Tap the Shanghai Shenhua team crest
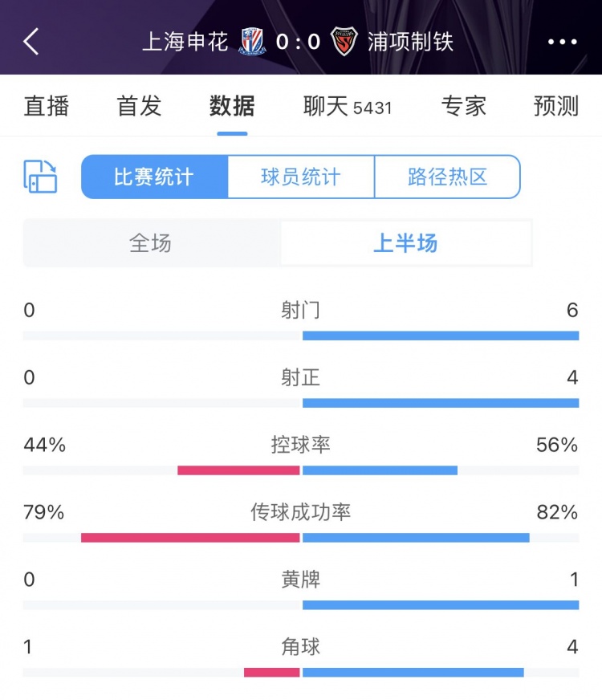 (x=252, y=42)
